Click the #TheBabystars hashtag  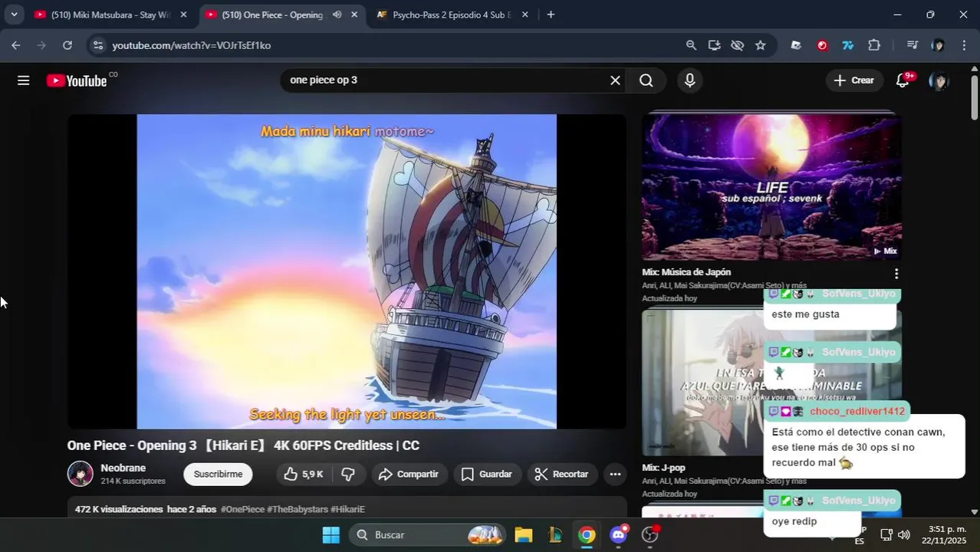point(298,509)
